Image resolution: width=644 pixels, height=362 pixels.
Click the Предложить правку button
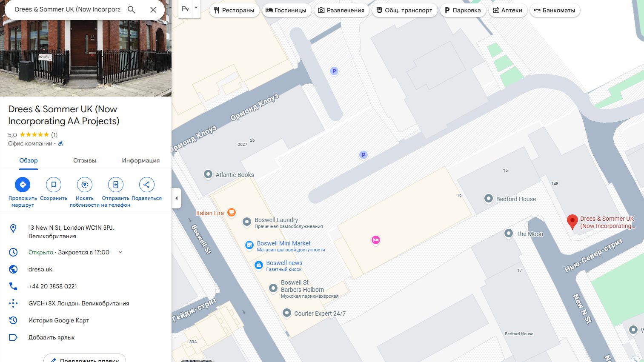click(85, 358)
